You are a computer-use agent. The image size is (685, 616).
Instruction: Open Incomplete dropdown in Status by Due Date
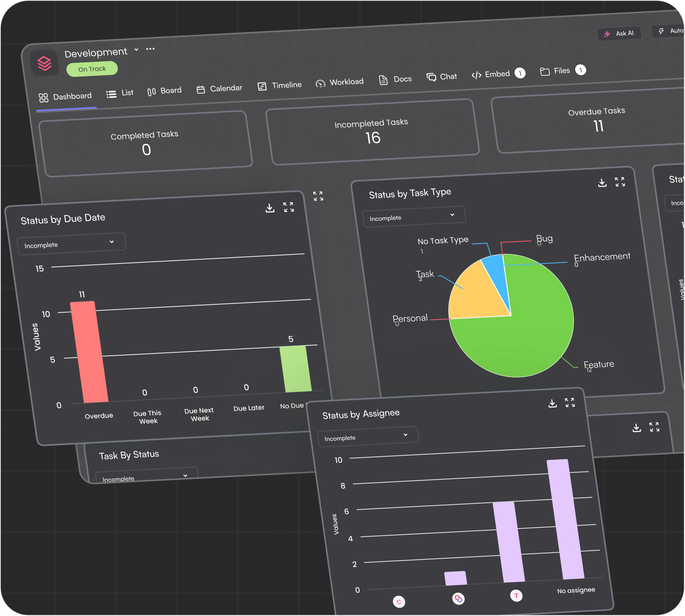pyautogui.click(x=71, y=244)
